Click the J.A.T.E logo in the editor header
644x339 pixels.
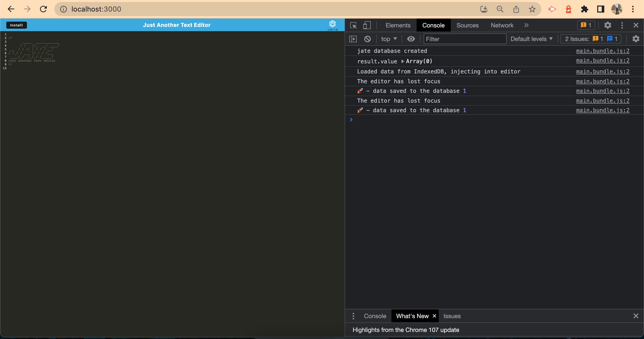[x=333, y=24]
